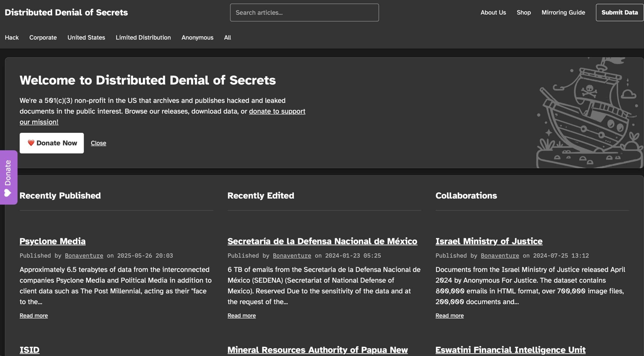Click the date text 2024-07-25 13:12

pos(561,256)
